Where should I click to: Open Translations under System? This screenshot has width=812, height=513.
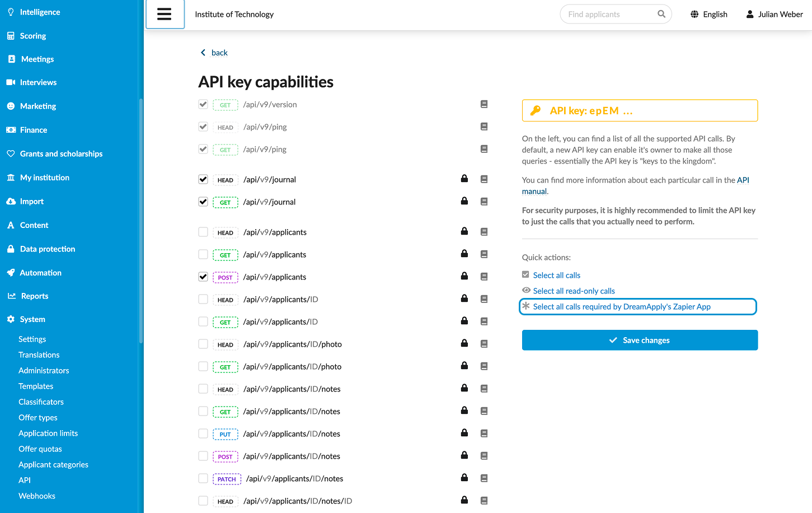[39, 355]
